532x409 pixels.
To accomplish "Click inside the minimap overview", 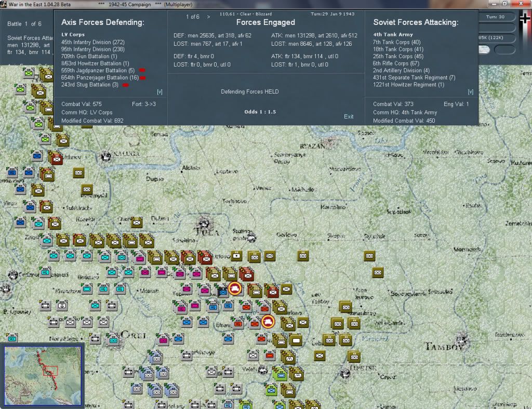I will 43,375.
